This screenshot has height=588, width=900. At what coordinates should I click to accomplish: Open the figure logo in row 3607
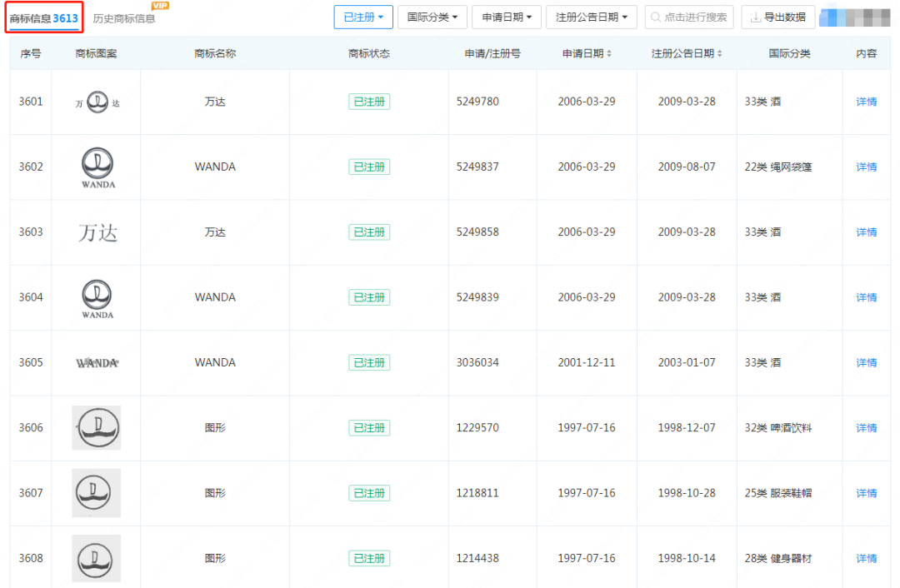[97, 493]
